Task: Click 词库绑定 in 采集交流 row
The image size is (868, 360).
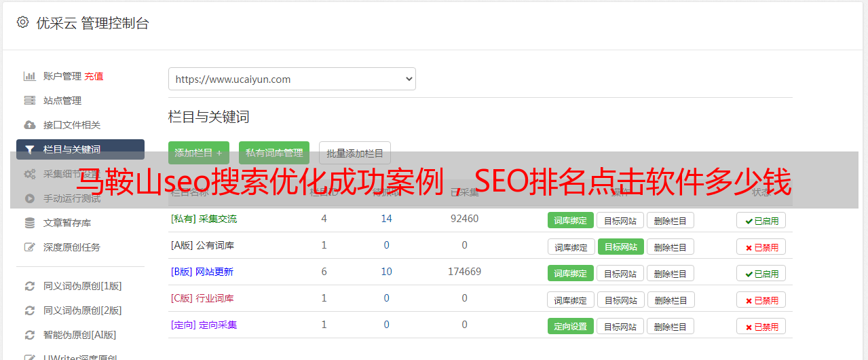Action: tap(571, 220)
